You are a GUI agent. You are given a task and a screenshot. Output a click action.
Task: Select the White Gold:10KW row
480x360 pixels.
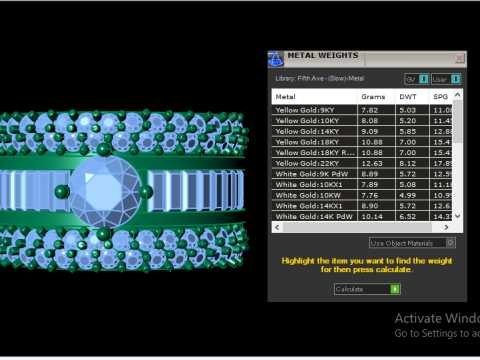coord(362,195)
